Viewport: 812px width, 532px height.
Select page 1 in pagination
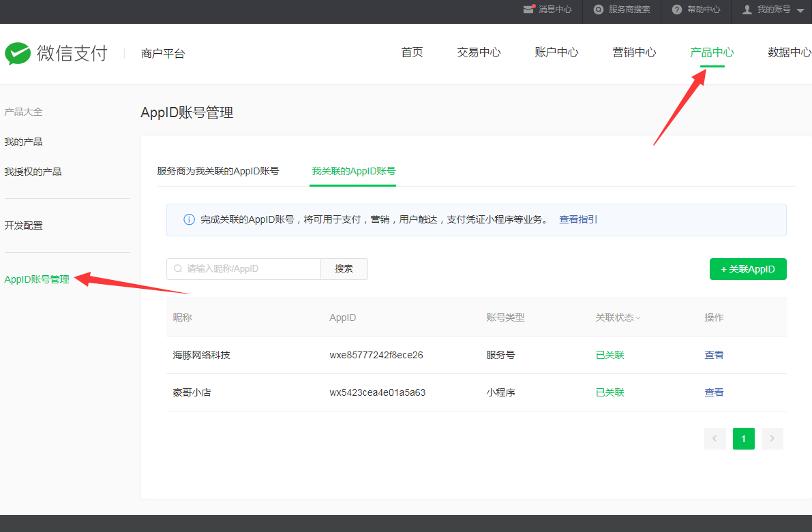tap(744, 439)
